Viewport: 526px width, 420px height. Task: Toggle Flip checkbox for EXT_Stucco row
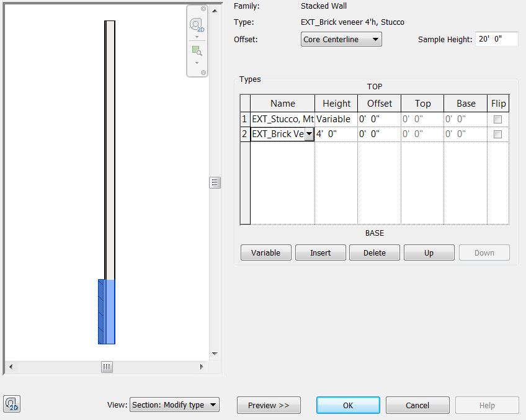coord(497,119)
